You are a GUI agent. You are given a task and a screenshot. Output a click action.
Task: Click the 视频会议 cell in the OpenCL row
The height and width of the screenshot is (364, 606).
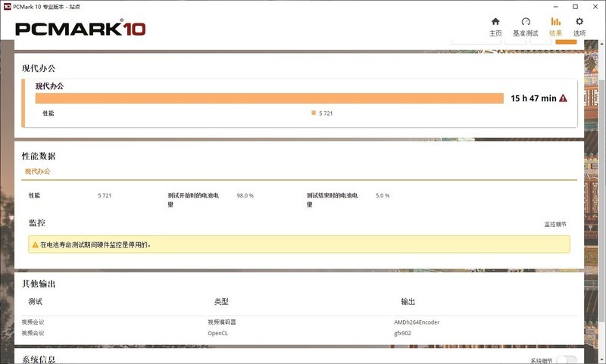pos(33,333)
